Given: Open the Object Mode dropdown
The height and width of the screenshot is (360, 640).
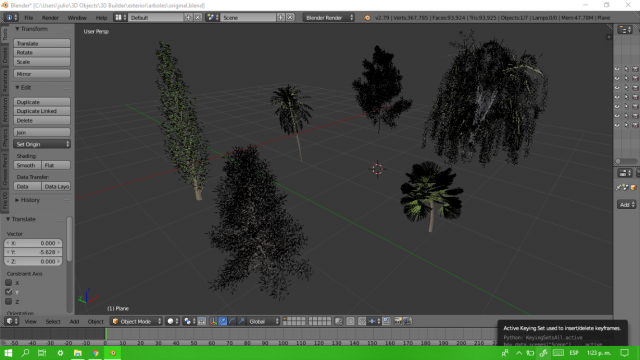Looking at the screenshot, I should (136, 321).
